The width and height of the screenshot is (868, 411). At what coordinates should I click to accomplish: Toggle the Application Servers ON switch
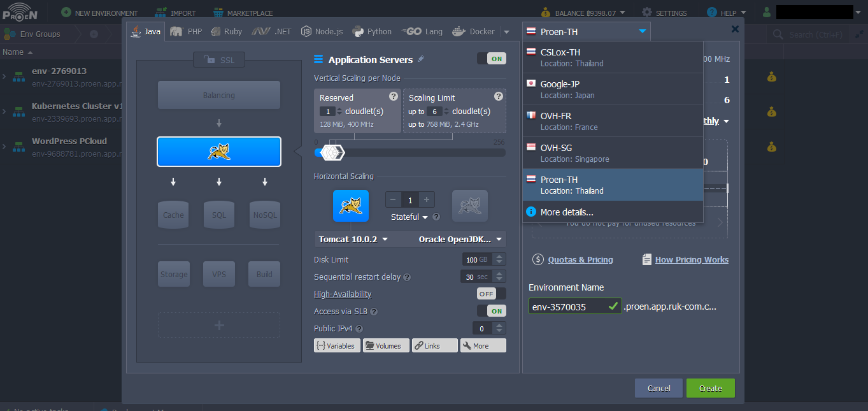coord(492,59)
